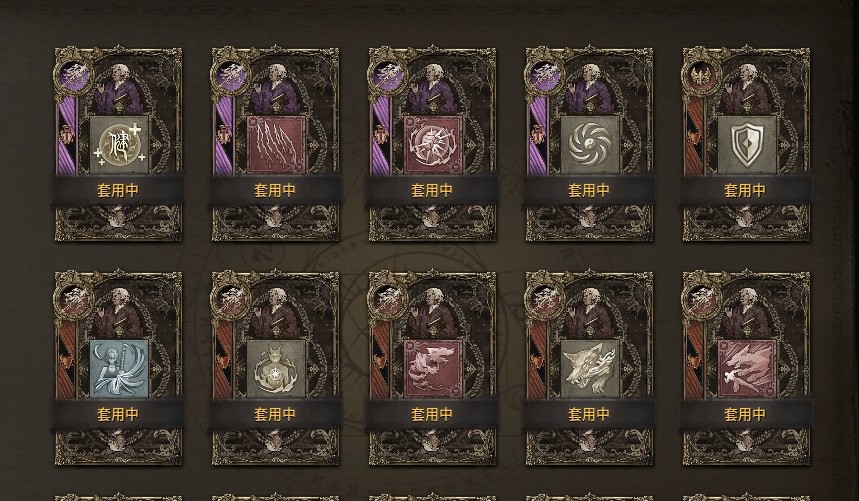859x501 pixels.
Task: Click purple ribbon on the sparkling character card
Action: click(67, 136)
